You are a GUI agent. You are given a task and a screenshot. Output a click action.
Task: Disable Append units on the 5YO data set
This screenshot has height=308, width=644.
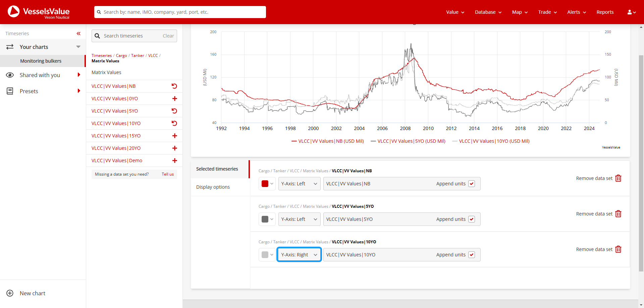(x=472, y=219)
